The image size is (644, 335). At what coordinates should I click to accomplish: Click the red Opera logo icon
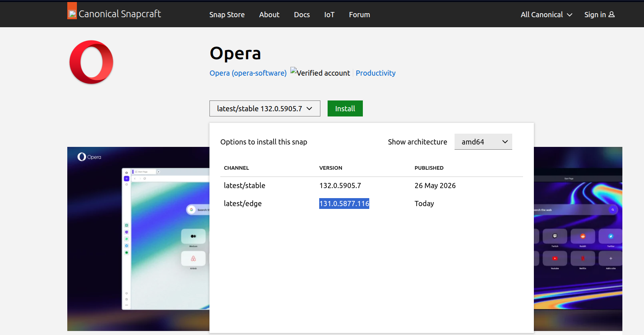point(91,62)
